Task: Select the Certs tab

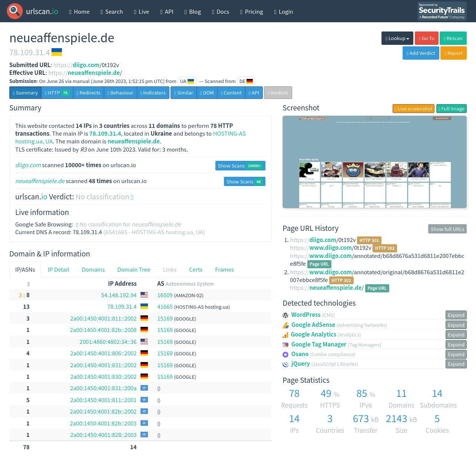Action: (x=195, y=269)
